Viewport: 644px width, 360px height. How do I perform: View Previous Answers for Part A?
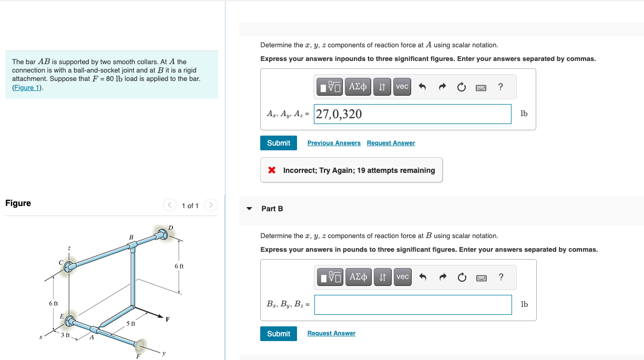(x=334, y=143)
